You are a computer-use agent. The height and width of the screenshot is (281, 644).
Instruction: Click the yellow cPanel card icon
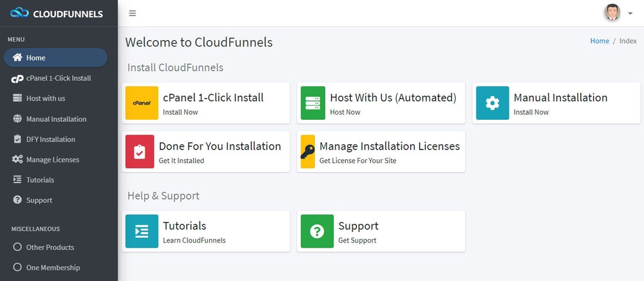point(142,103)
